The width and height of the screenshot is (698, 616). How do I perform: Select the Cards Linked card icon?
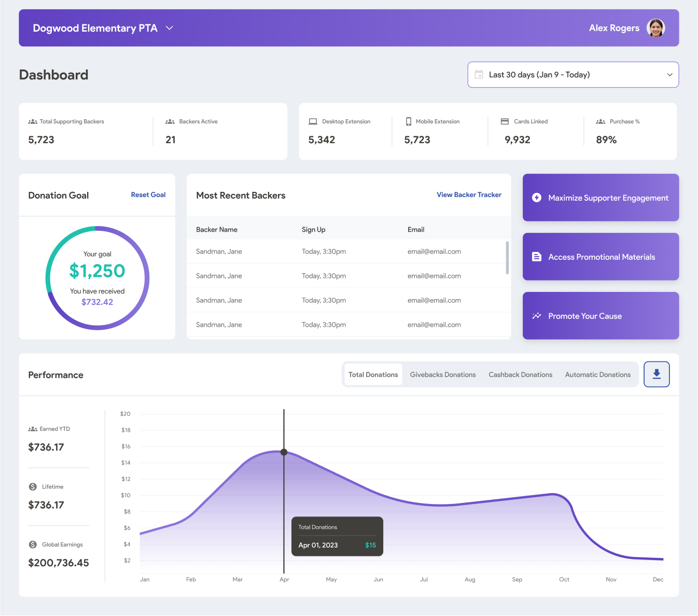click(x=505, y=121)
